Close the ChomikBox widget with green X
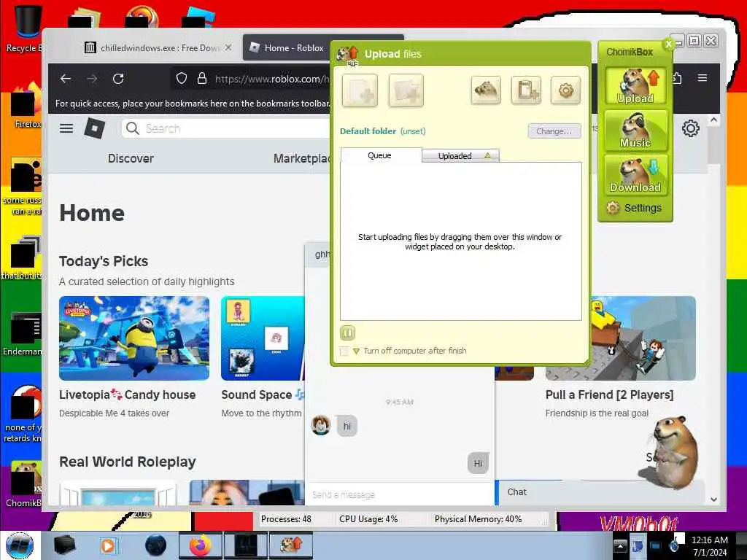The height and width of the screenshot is (560, 747). pyautogui.click(x=669, y=44)
